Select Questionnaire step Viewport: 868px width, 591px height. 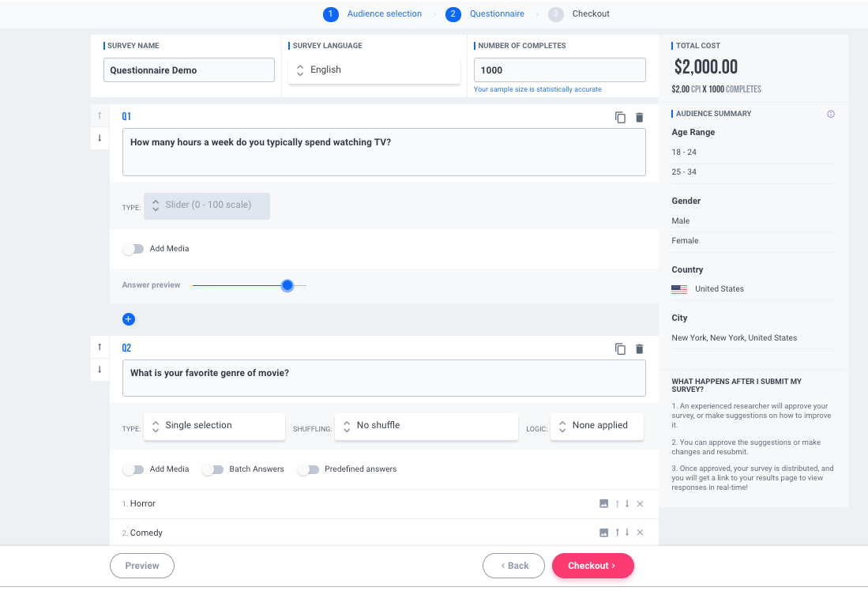click(x=485, y=14)
